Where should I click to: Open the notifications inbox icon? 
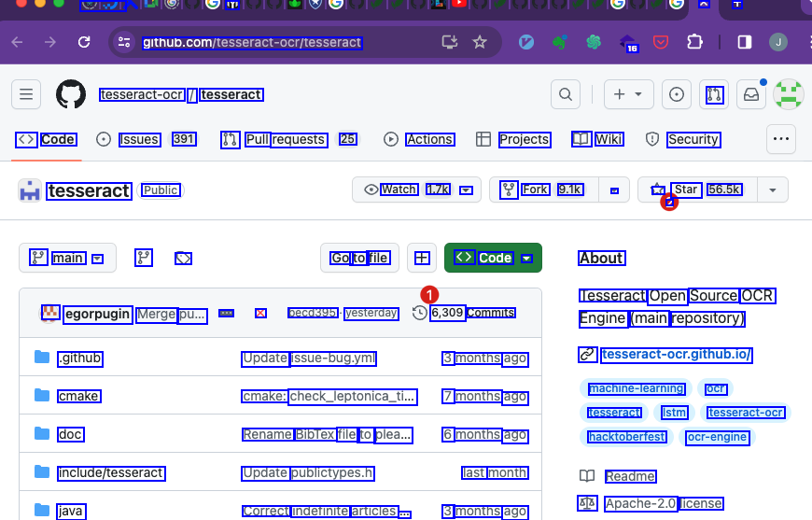coord(749,94)
